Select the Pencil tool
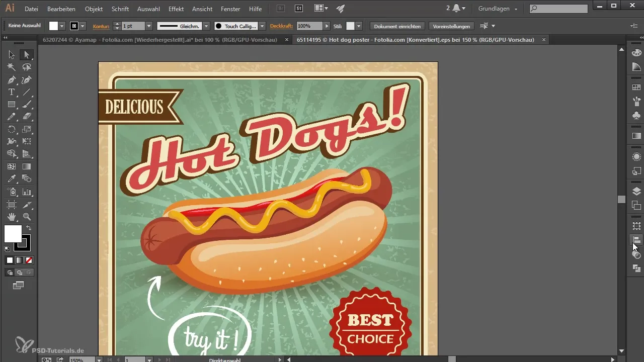 pyautogui.click(x=12, y=117)
